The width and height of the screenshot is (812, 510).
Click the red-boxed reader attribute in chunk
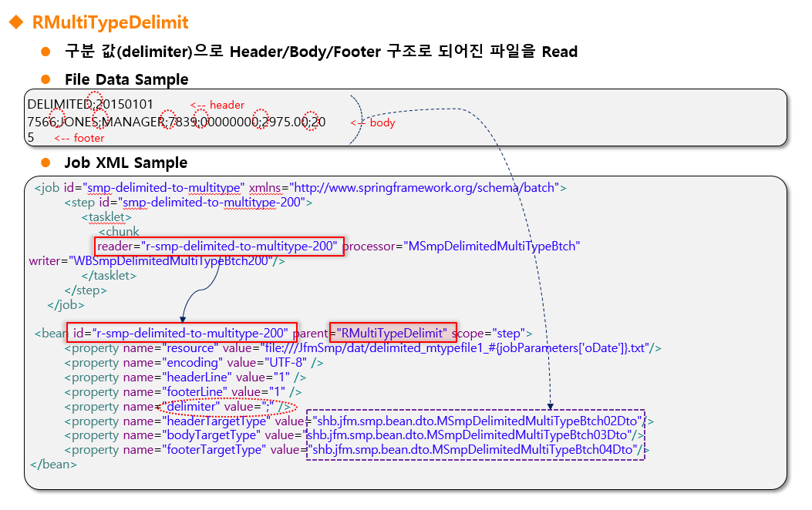(219, 246)
